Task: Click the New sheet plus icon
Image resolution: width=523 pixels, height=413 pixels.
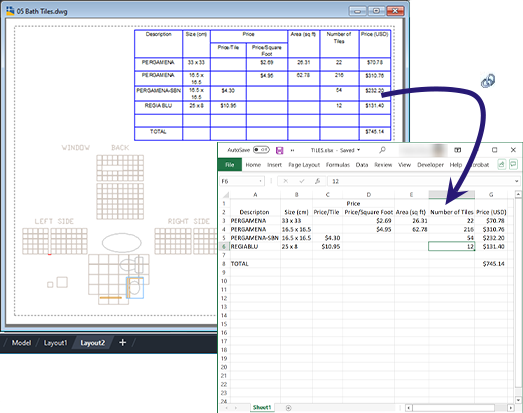Action: [289, 408]
